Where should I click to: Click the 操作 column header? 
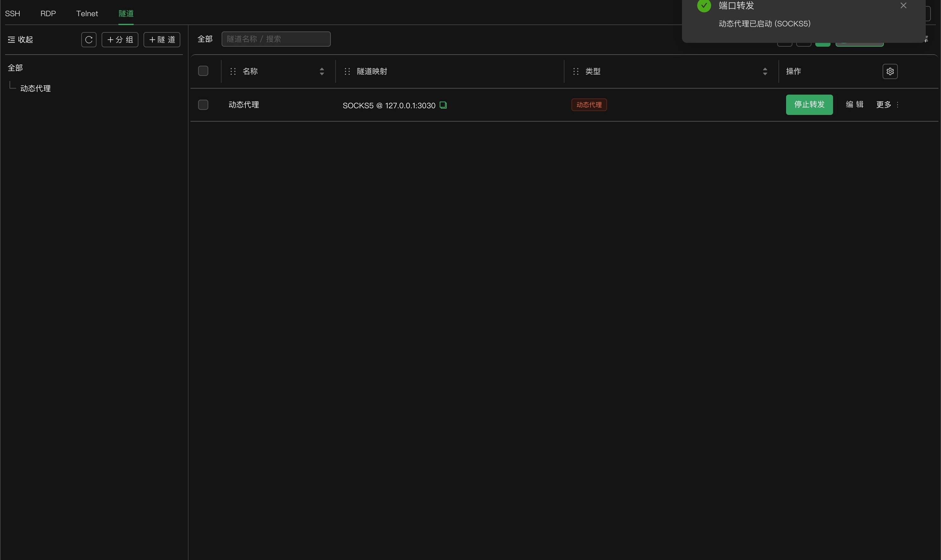(x=793, y=71)
